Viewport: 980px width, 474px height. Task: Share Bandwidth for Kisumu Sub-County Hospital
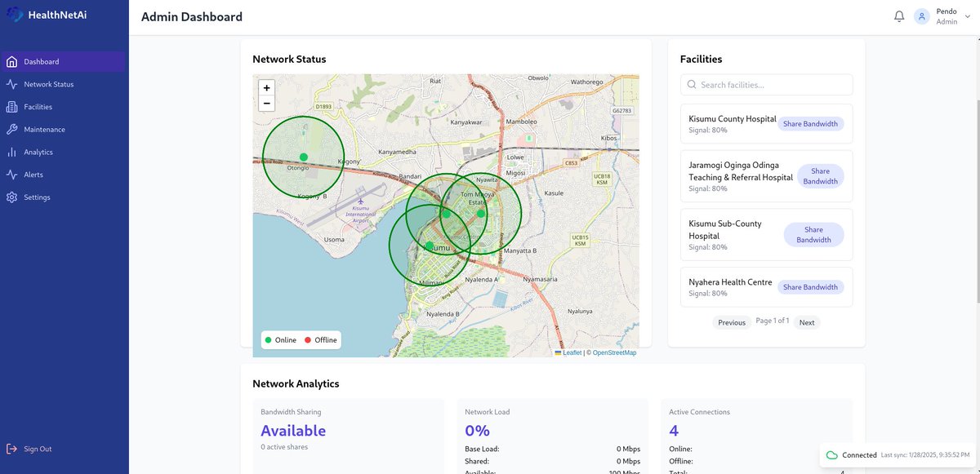pyautogui.click(x=813, y=235)
